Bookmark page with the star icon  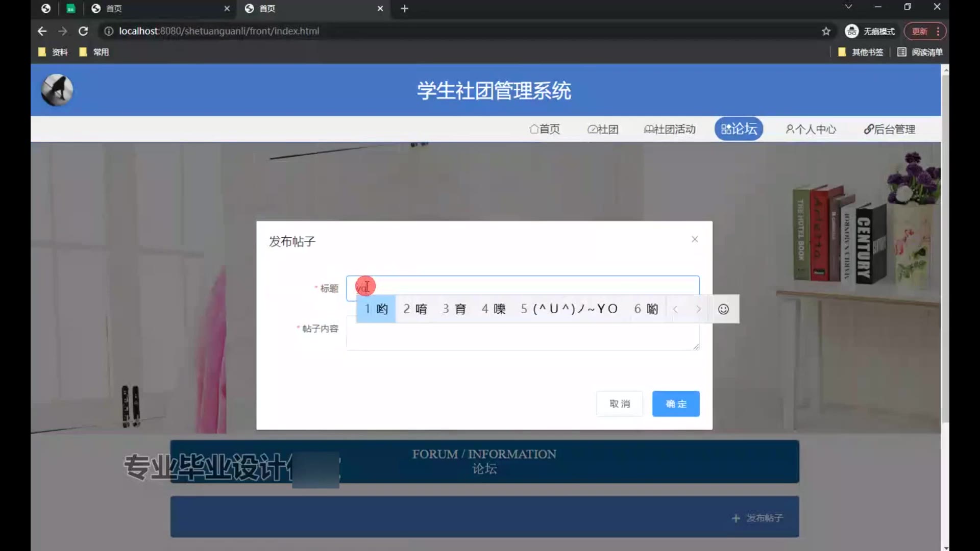[x=826, y=31]
